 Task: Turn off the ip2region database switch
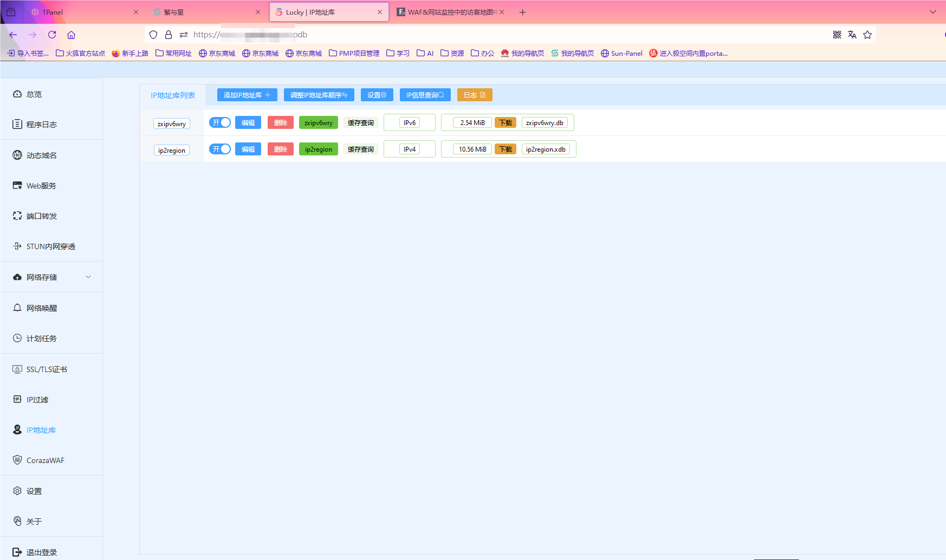[x=220, y=149]
